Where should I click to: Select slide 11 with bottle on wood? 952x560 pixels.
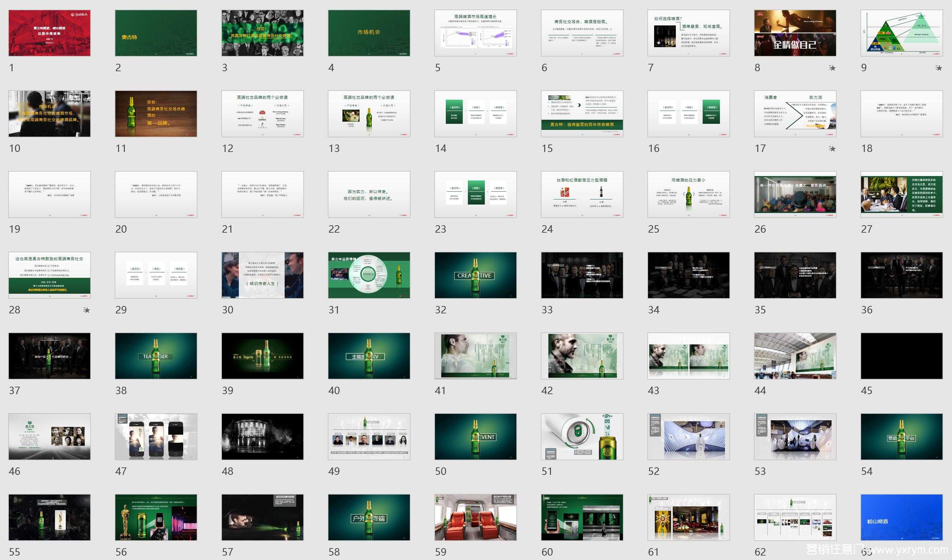pyautogui.click(x=156, y=114)
